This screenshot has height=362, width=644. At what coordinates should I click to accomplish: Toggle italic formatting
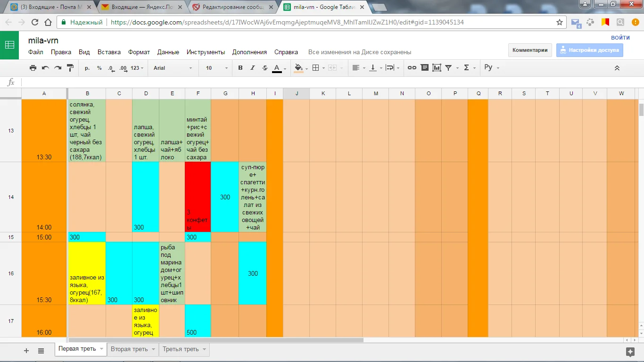[253, 68]
